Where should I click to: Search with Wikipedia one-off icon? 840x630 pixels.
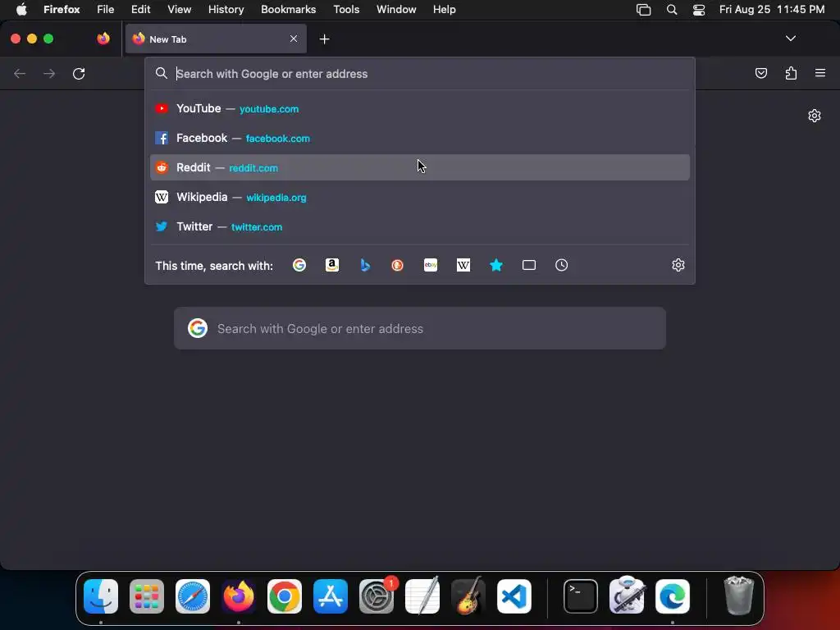(463, 265)
